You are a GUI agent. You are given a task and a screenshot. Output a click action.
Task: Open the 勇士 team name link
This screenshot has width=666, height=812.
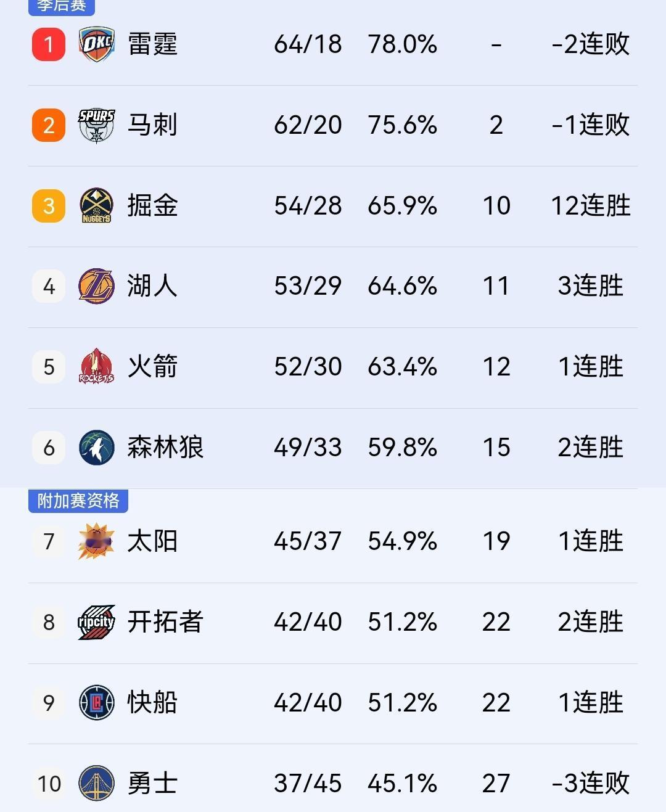tap(154, 783)
